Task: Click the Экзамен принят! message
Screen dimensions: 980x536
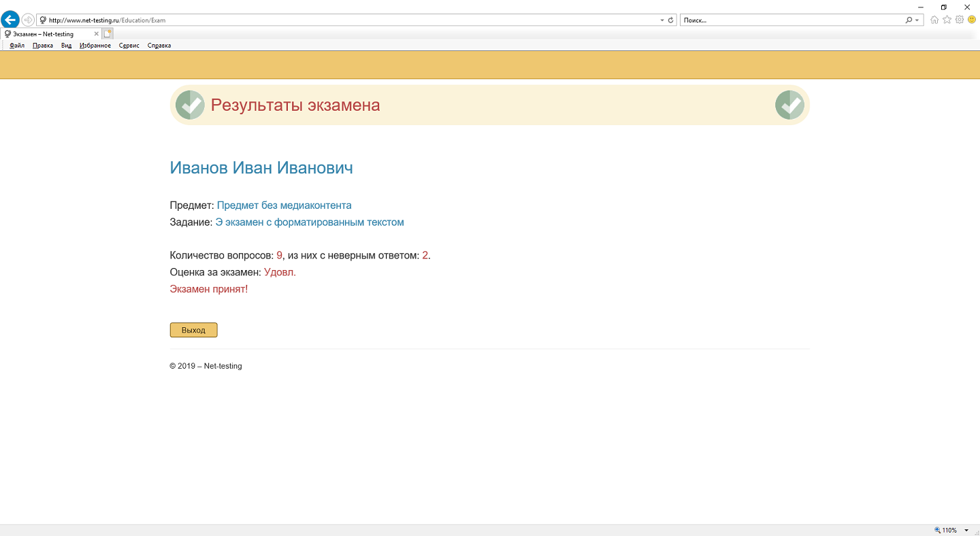Action: pos(209,289)
